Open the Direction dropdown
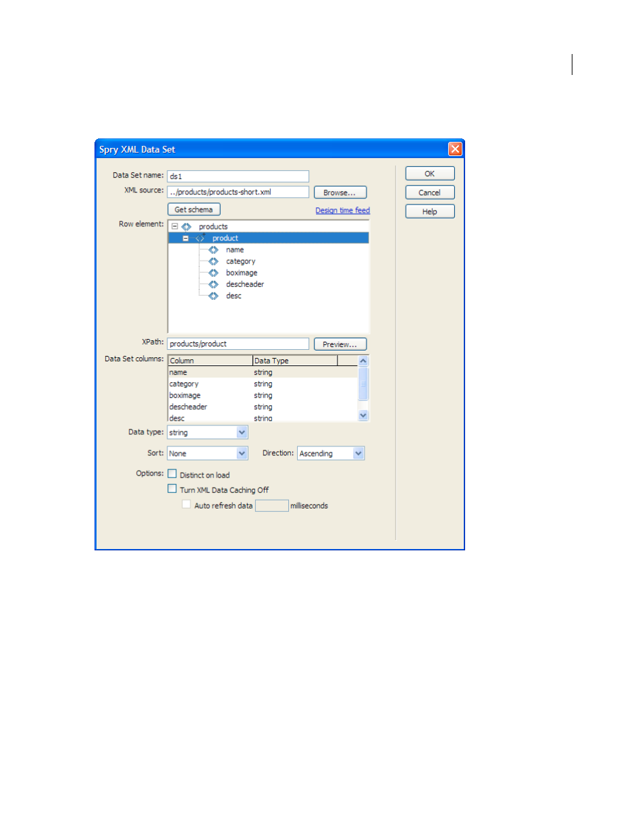644x834 pixels. click(x=358, y=453)
